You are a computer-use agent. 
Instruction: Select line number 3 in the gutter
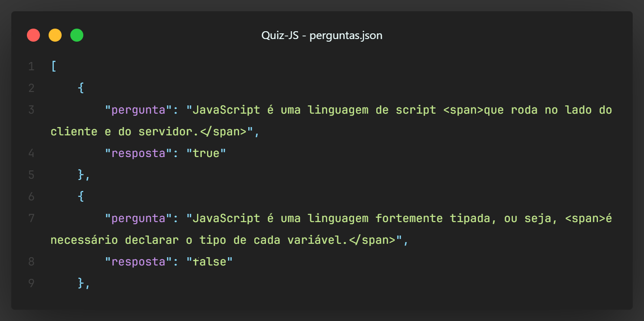pyautogui.click(x=31, y=110)
